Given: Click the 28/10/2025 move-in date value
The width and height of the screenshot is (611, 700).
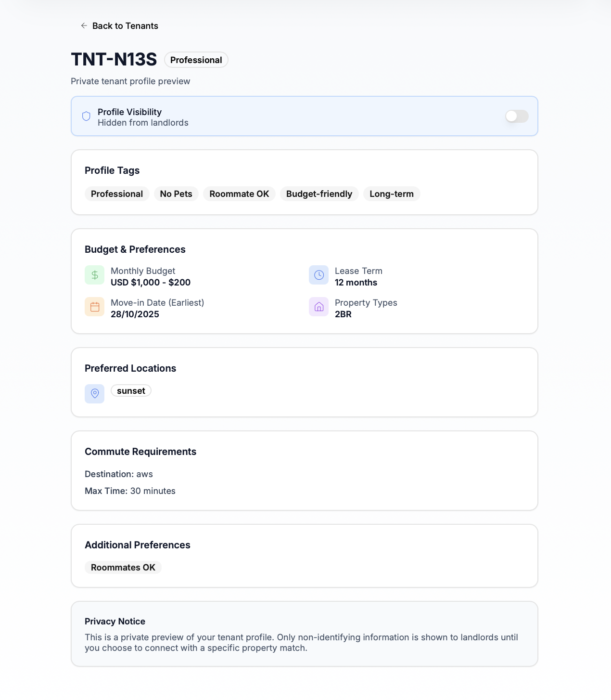Looking at the screenshot, I should click(x=135, y=314).
